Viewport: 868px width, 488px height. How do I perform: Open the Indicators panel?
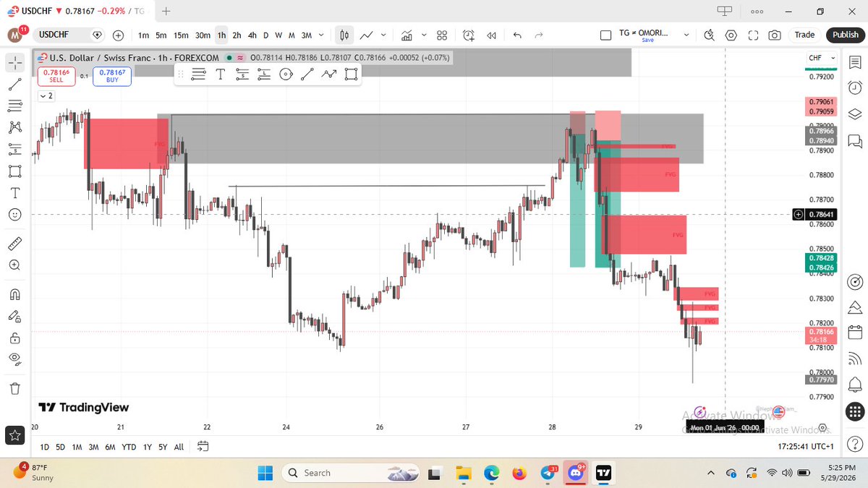point(407,35)
